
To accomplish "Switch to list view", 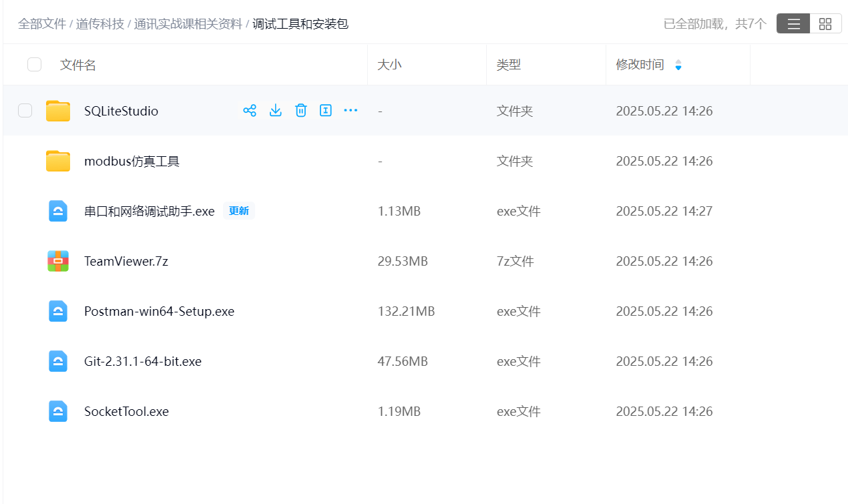I will (793, 24).
